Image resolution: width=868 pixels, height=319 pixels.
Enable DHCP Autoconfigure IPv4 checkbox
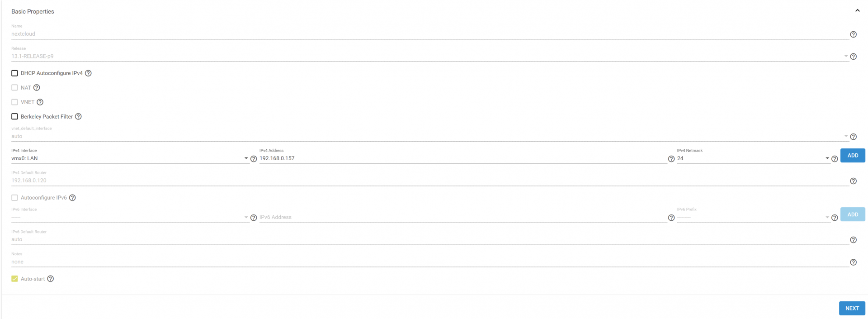tap(14, 73)
